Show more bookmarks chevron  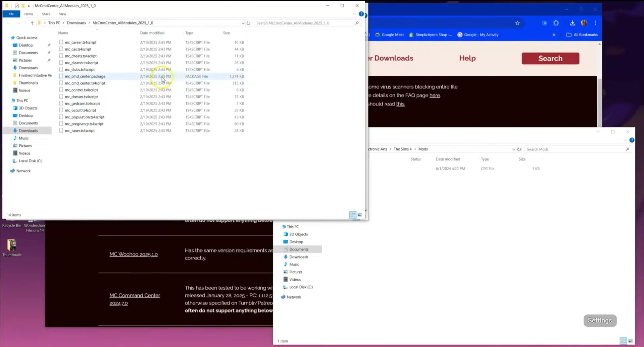click(554, 35)
